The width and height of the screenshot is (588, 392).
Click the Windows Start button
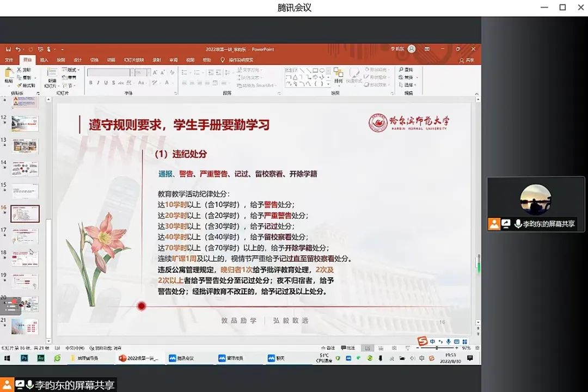point(8,358)
